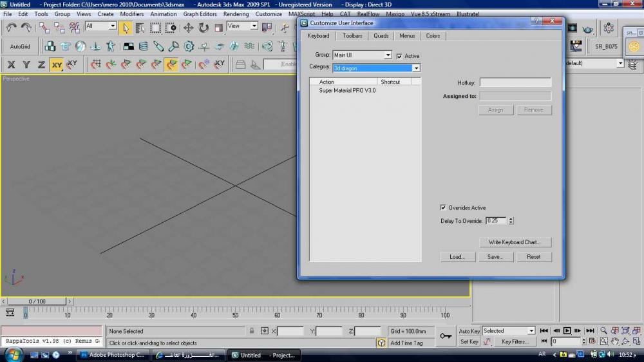This screenshot has width=644, height=362.
Task: Click the time slider 0 / 100 handle
Action: point(37,301)
